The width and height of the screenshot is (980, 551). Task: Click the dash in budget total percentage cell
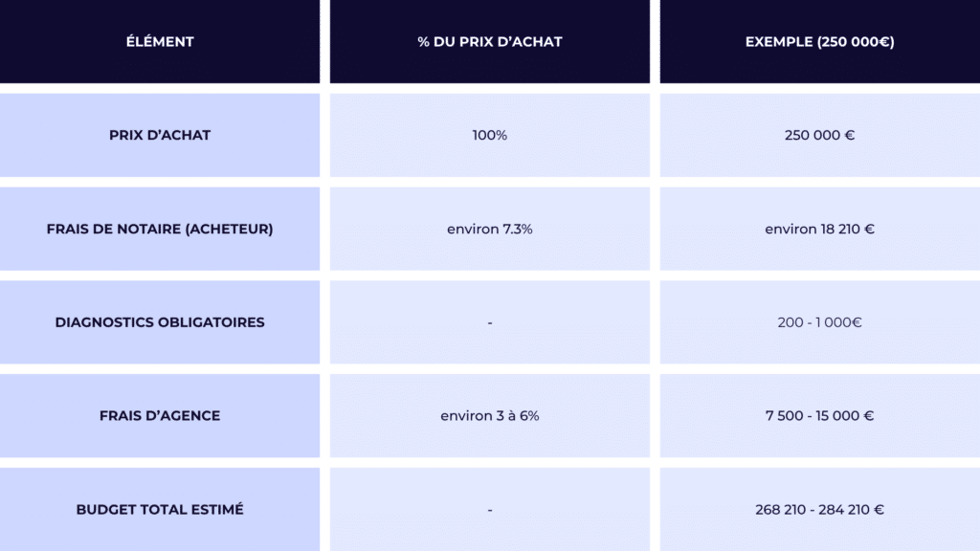pyautogui.click(x=490, y=511)
